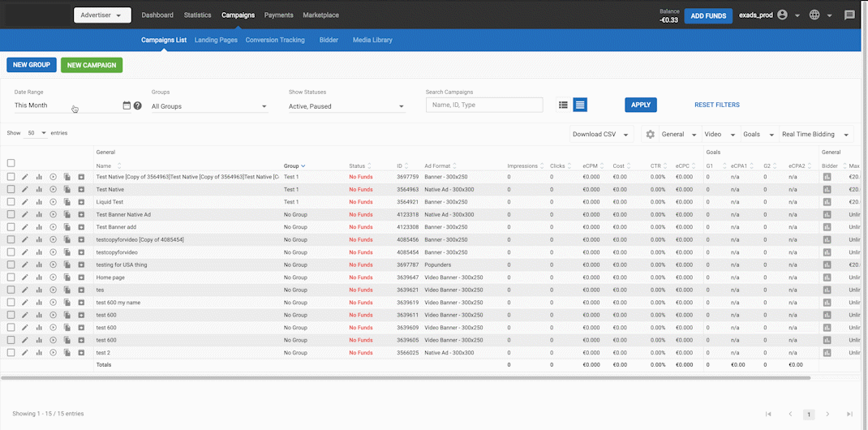
Task: Tick the select-all checkbox in table header
Action: 11,163
